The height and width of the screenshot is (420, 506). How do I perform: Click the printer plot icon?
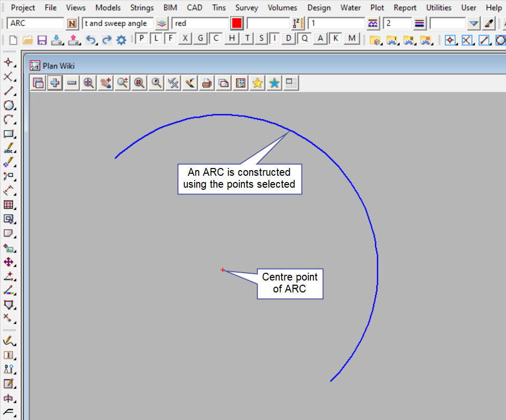[207, 83]
